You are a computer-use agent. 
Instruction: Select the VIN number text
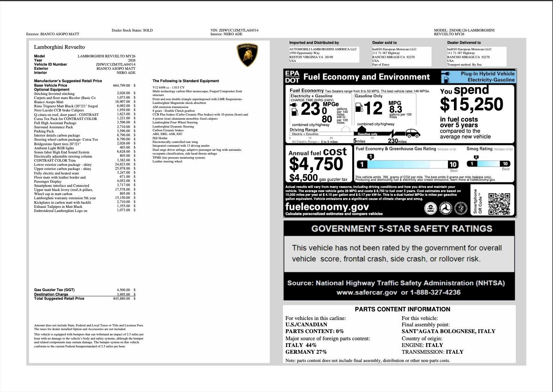pos(234,30)
